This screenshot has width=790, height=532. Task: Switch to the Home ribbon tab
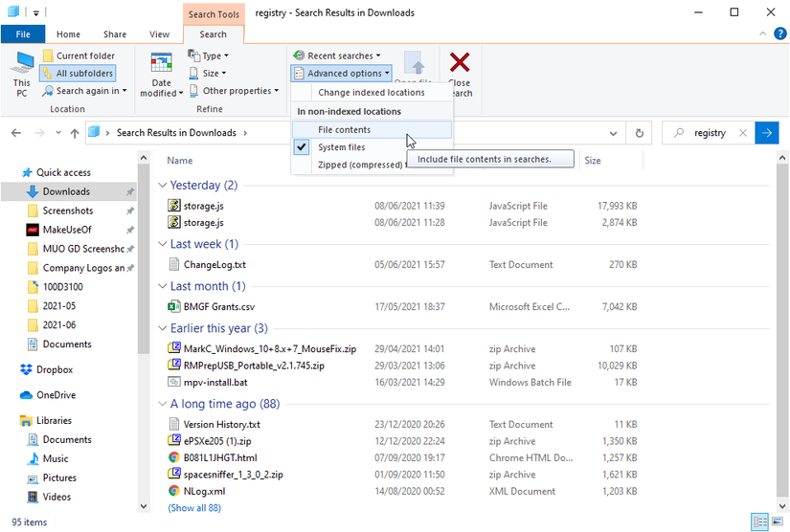(x=68, y=34)
